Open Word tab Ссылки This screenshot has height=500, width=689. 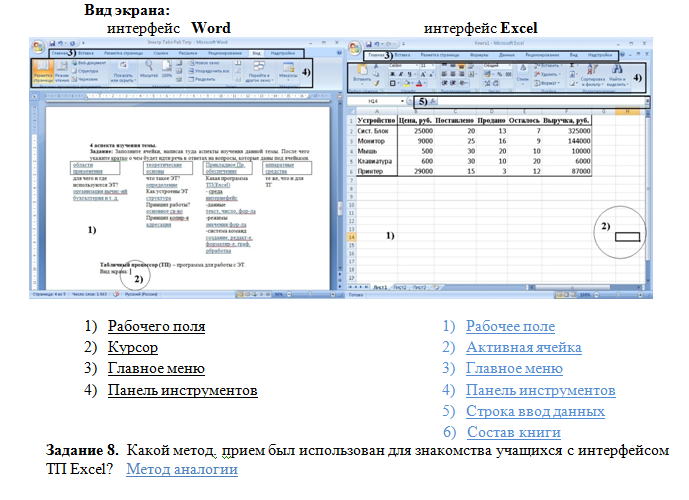tap(161, 53)
